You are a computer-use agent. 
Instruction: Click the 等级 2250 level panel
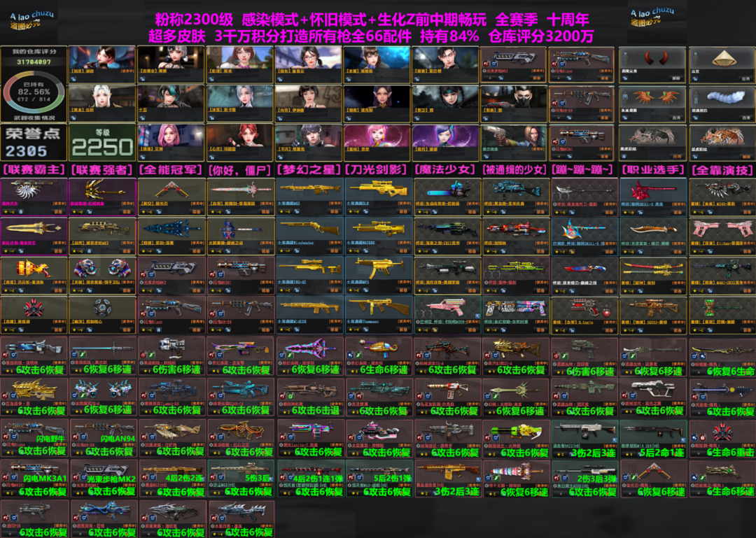[x=102, y=143]
